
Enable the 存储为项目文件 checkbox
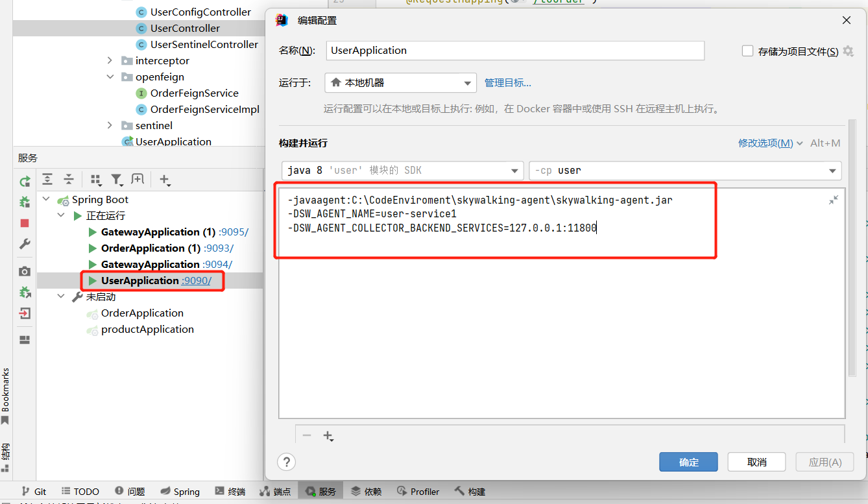click(x=747, y=51)
